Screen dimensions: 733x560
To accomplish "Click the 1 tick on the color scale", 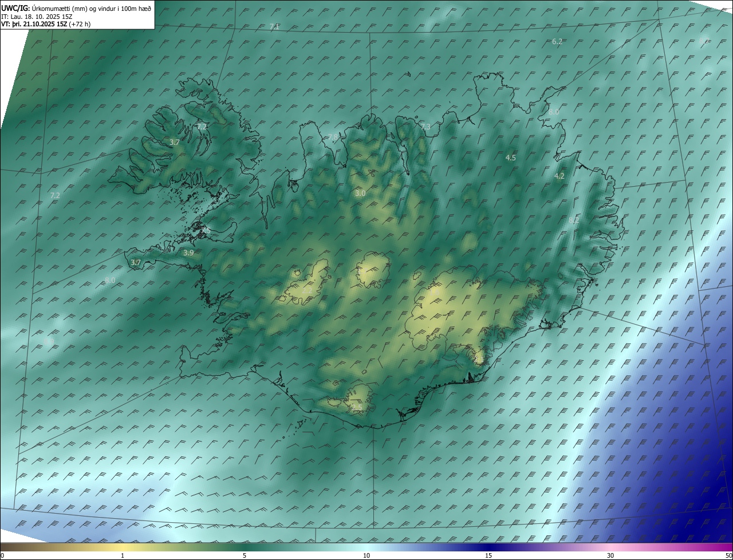I will pyautogui.click(x=123, y=555).
